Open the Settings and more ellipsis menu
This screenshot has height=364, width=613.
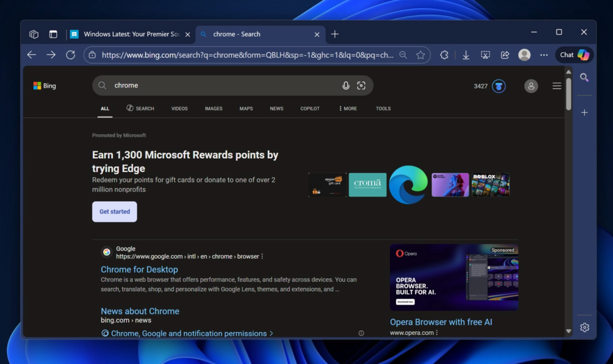point(544,55)
